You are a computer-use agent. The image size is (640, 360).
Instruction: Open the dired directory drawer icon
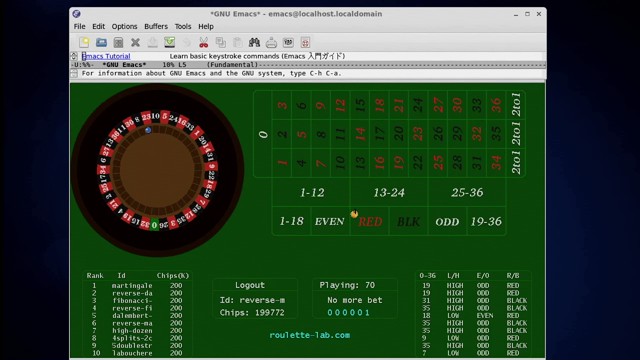[118, 42]
